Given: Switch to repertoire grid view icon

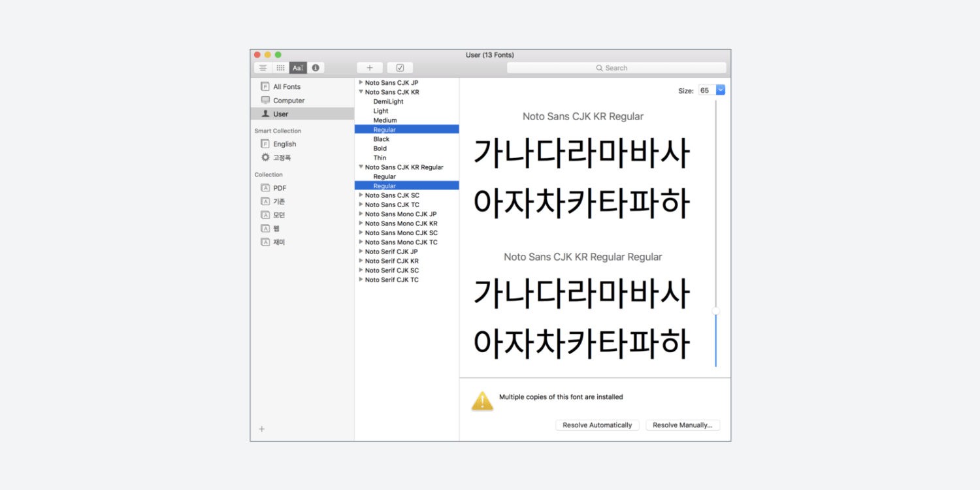Looking at the screenshot, I should [x=280, y=68].
